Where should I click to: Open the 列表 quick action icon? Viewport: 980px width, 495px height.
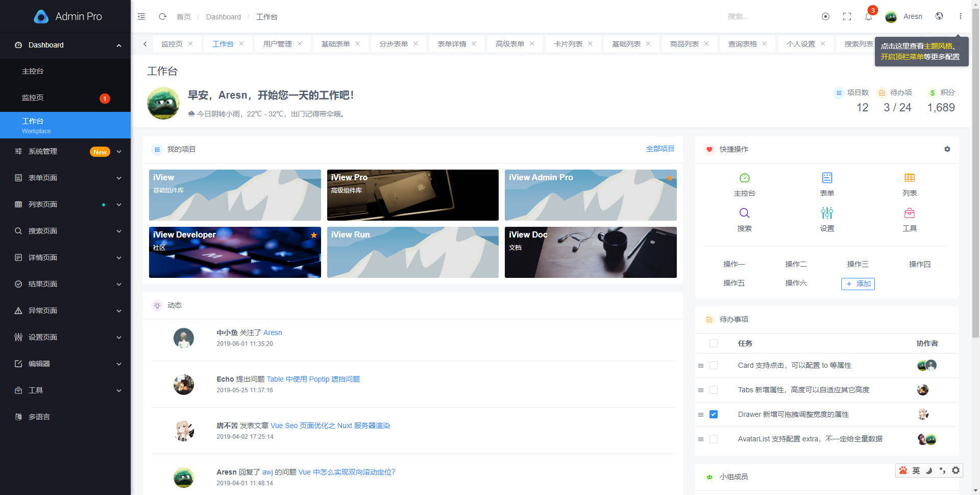click(x=910, y=178)
